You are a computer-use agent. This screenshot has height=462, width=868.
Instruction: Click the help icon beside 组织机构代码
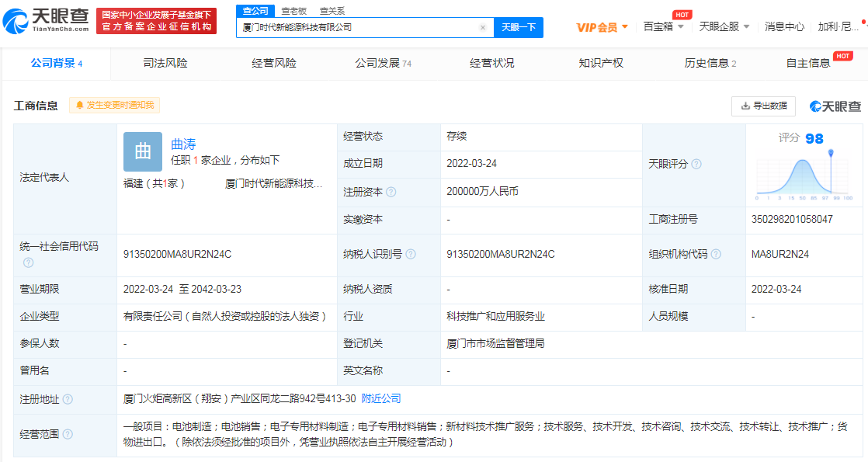[716, 254]
